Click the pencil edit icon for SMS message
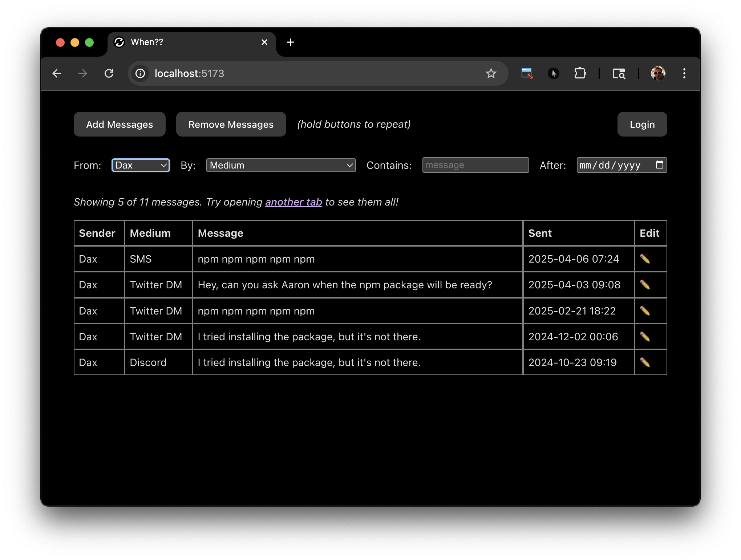The image size is (741, 560). (x=645, y=259)
